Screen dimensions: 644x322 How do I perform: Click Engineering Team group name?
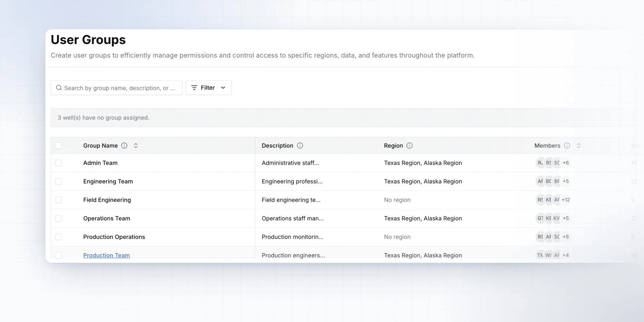pos(108,181)
